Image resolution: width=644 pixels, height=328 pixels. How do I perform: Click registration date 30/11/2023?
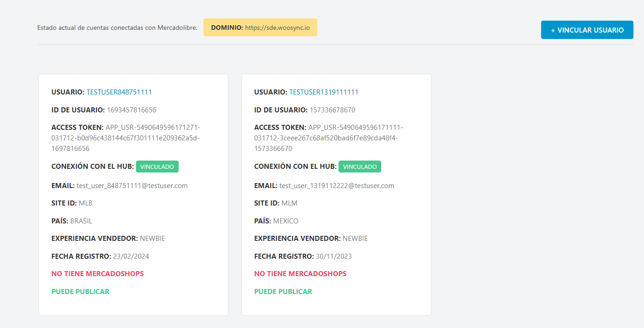click(334, 256)
